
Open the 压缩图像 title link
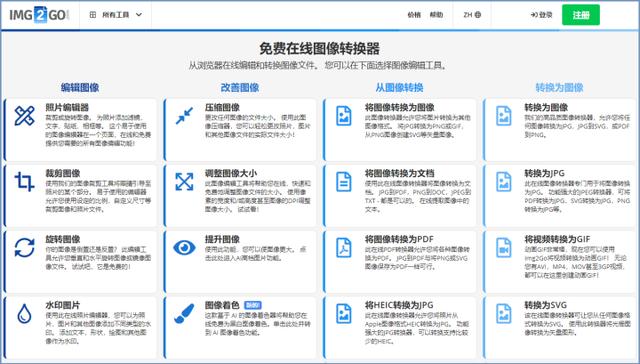click(x=222, y=107)
